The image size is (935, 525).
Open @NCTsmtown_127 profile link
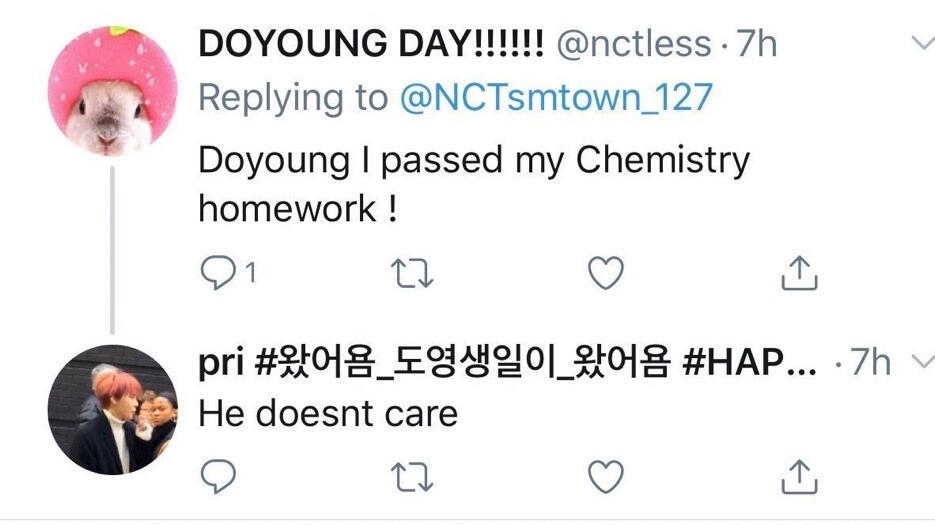coord(557,98)
